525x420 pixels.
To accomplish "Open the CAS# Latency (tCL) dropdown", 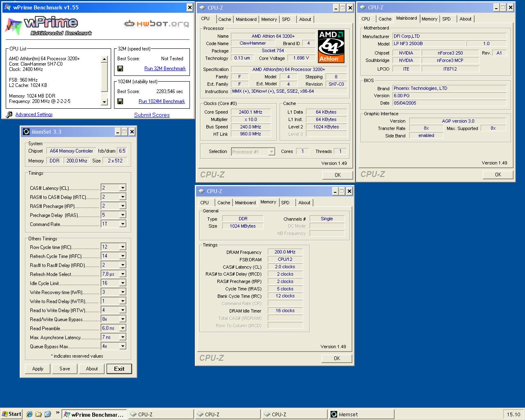I will click(x=122, y=188).
